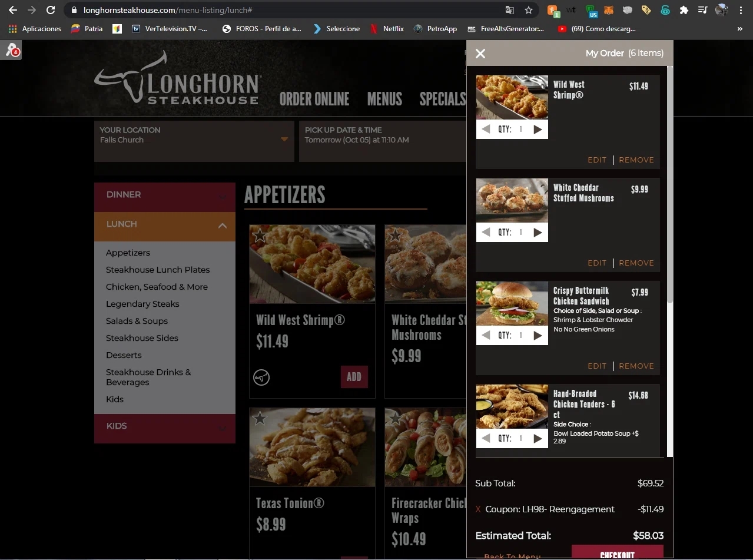Open the Chrome profile avatar
The height and width of the screenshot is (560, 753).
tap(722, 10)
